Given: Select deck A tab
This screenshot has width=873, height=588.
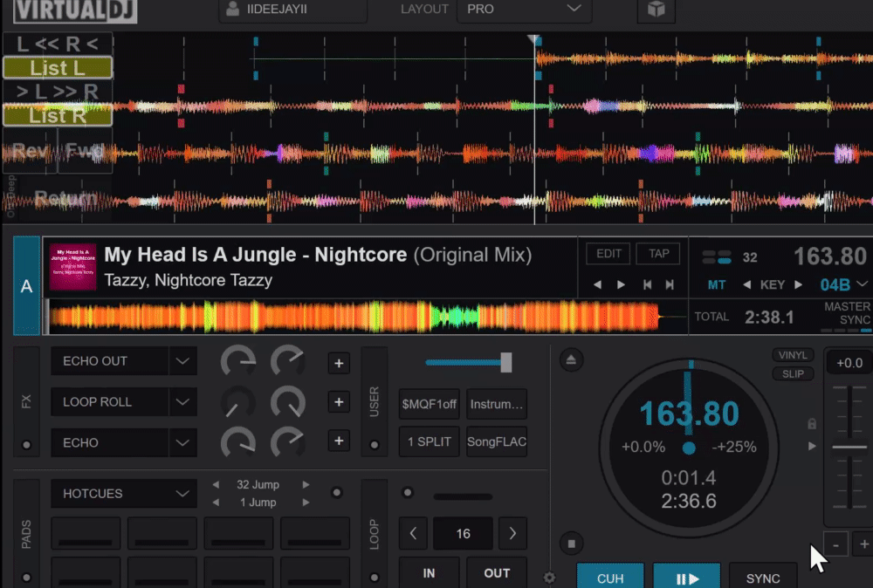Looking at the screenshot, I should [26, 286].
